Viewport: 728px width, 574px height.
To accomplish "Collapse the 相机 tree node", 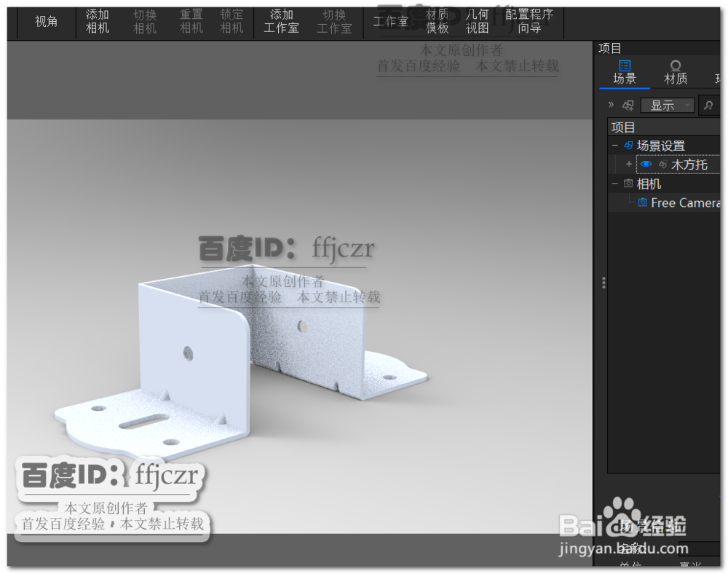I will click(x=614, y=184).
